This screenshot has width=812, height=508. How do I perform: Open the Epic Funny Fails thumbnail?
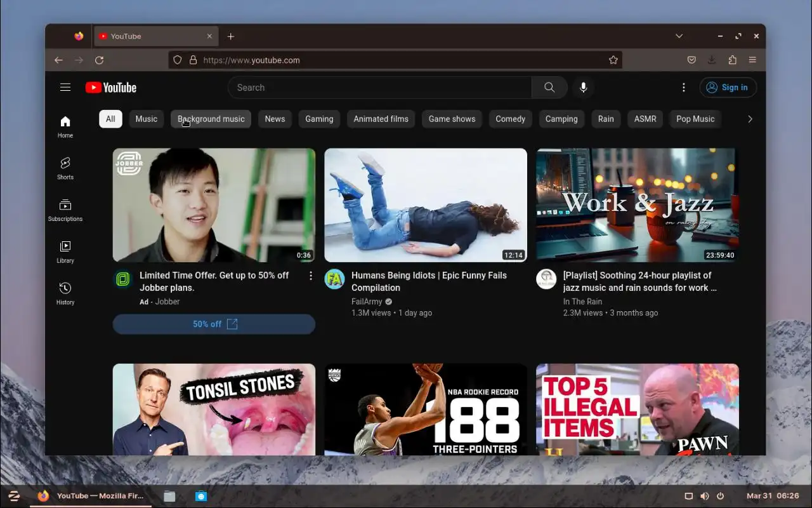pyautogui.click(x=426, y=205)
